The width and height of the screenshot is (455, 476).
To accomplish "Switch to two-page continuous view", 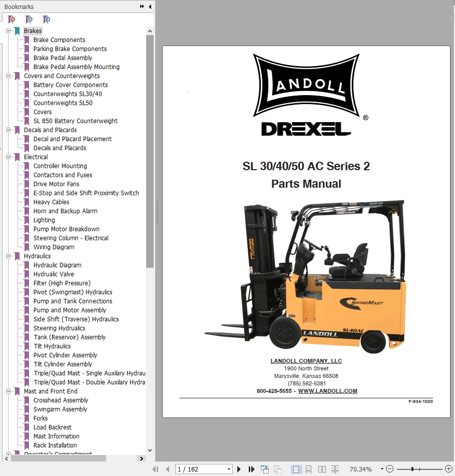I will tap(335, 469).
